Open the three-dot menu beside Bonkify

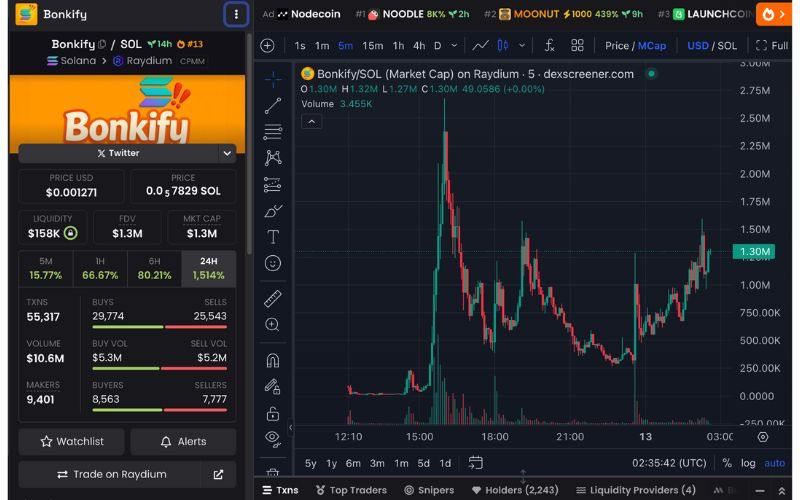pos(236,14)
